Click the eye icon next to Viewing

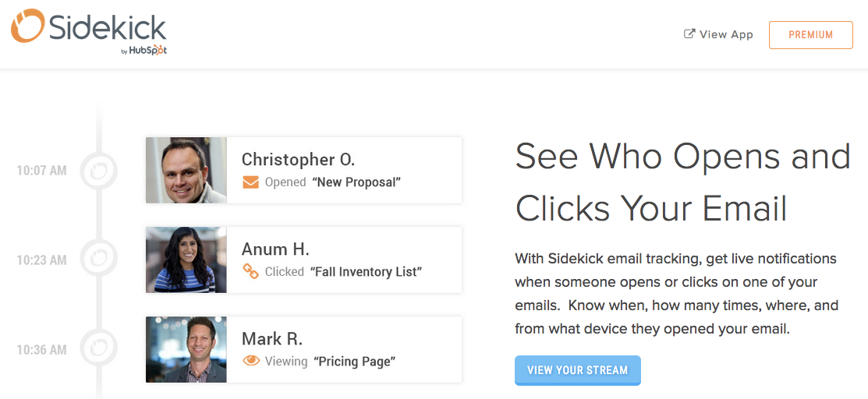click(x=250, y=361)
